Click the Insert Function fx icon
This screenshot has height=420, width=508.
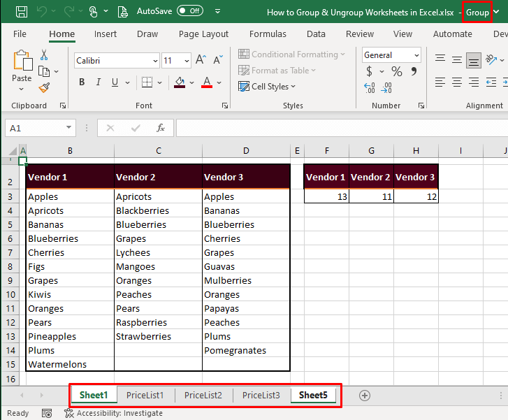tap(160, 128)
